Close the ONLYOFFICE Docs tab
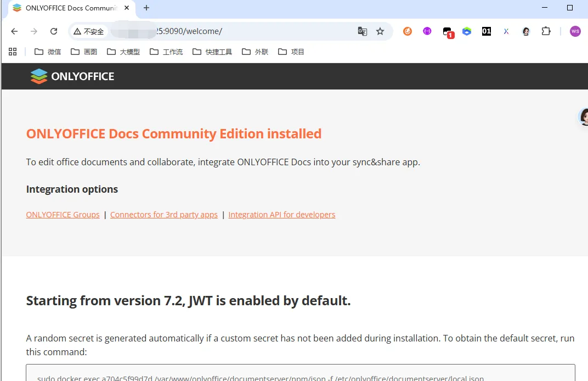 pyautogui.click(x=127, y=8)
